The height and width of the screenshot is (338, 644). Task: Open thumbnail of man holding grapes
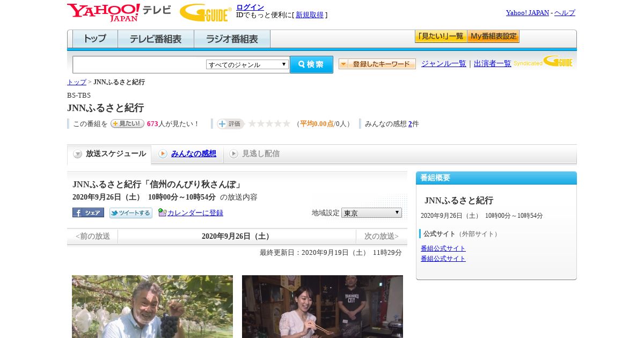(152, 306)
